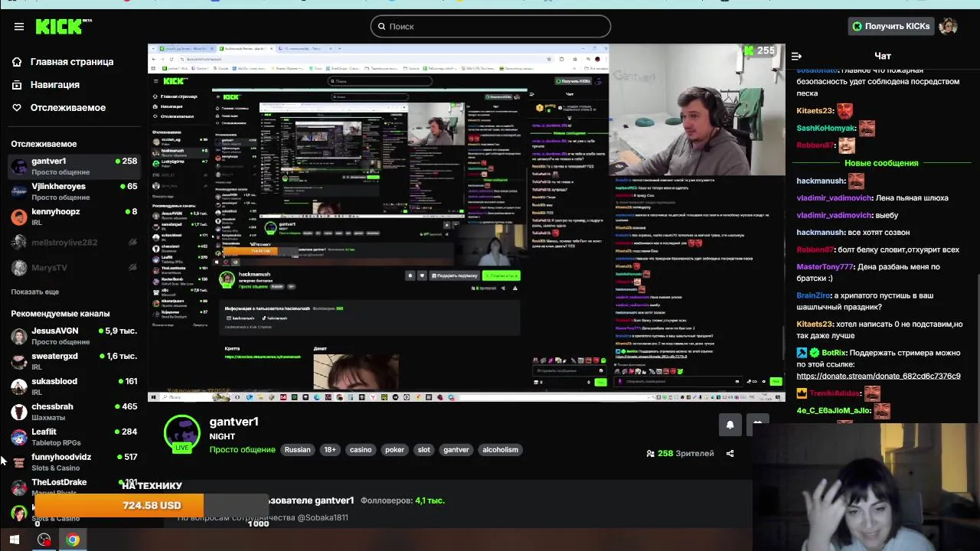Toggle the notification bell for gantver1
This screenshot has height=551, width=980.
730,425
